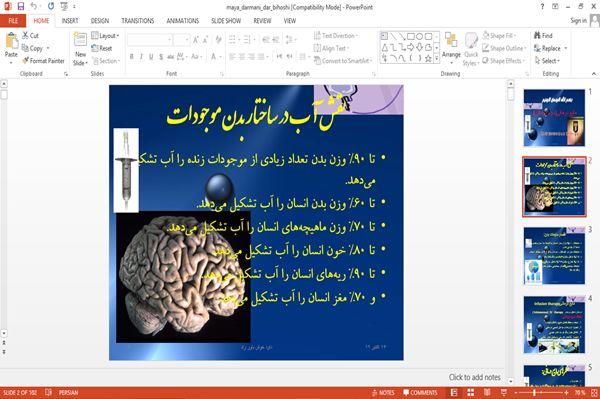Open the FILE tab
The width and height of the screenshot is (600, 399).
point(13,21)
